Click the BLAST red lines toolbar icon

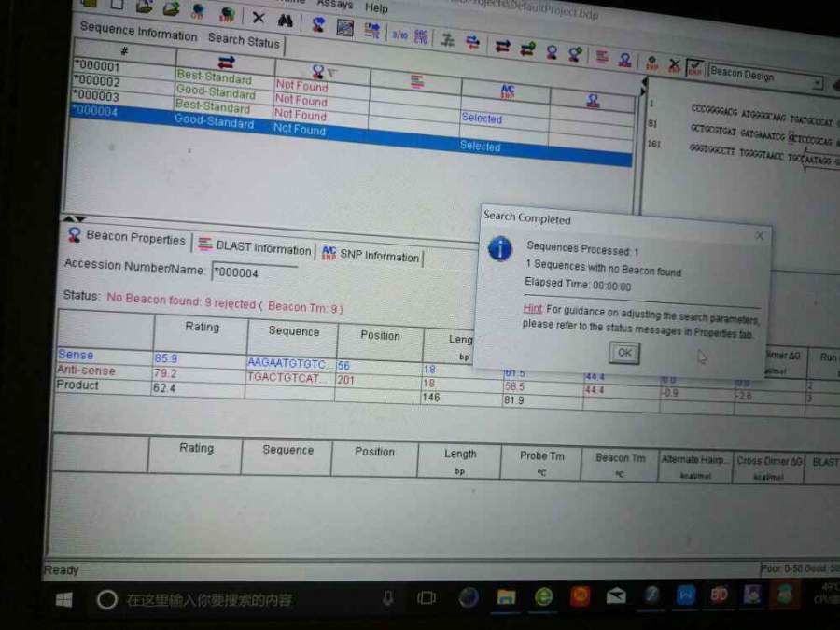tap(602, 56)
